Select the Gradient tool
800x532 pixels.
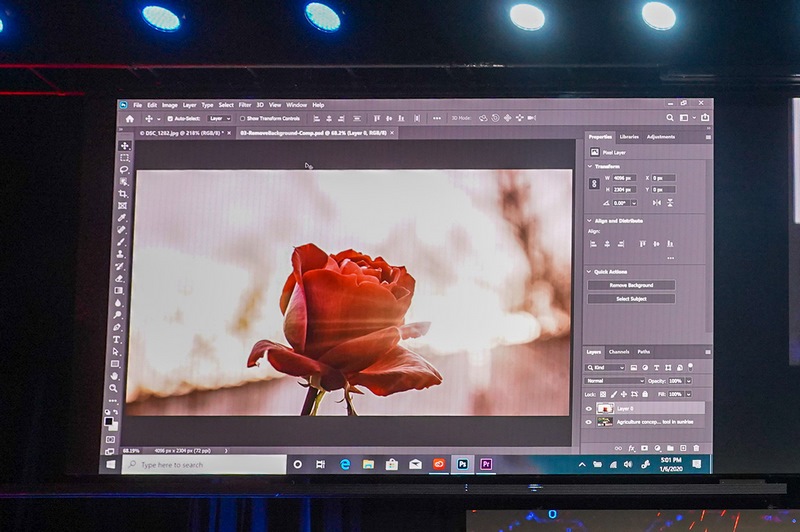[118, 291]
